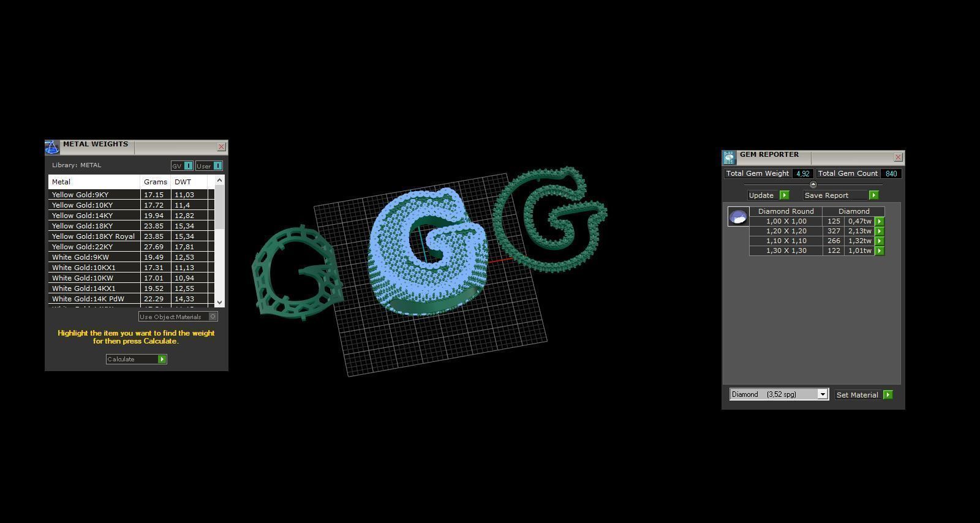Click the metal list scroll down arrow

(x=219, y=302)
